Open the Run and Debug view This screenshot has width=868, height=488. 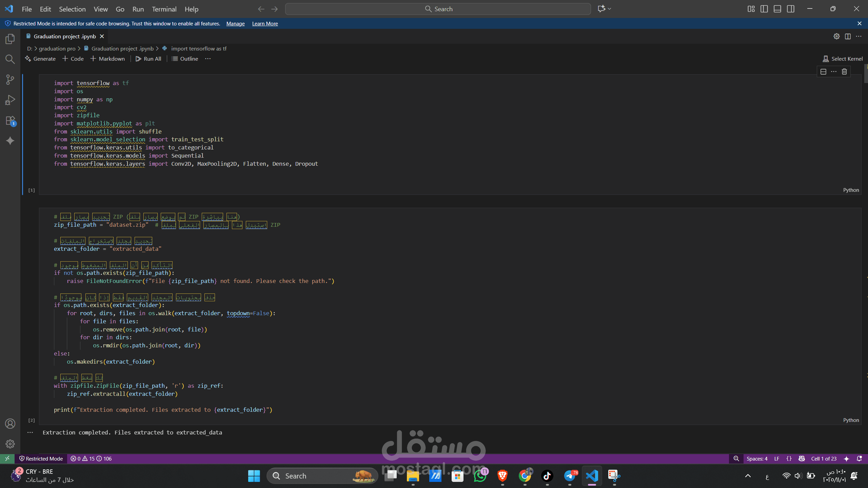(10, 100)
